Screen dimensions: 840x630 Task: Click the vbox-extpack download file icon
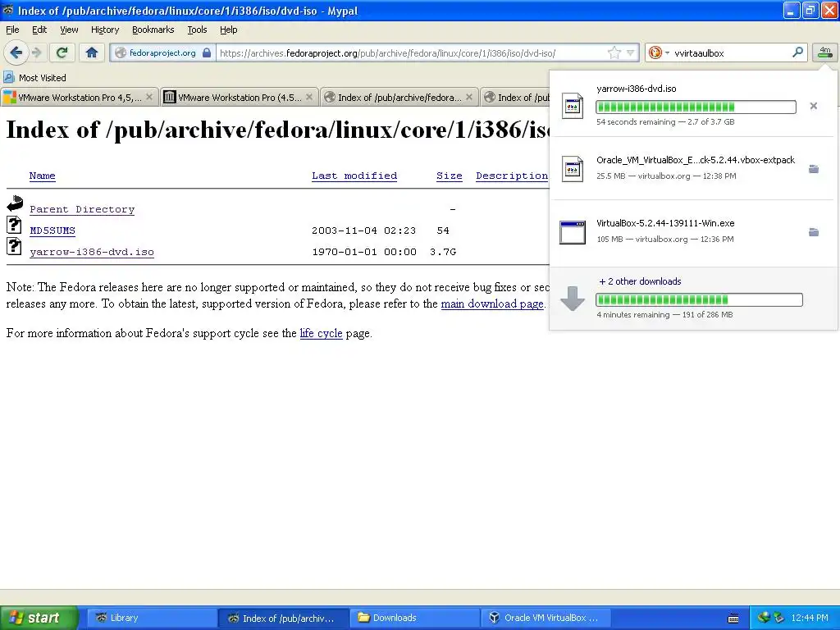pos(572,169)
